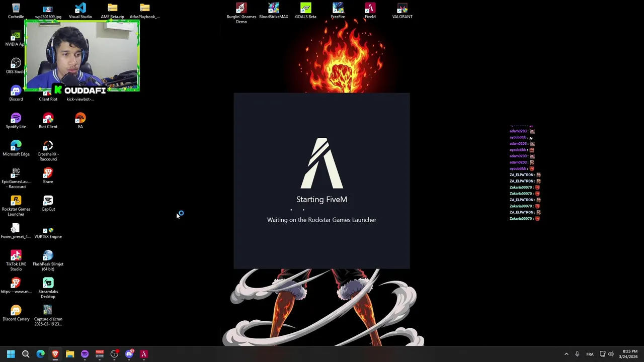This screenshot has height=362, width=644.
Task: Open the wp2301609.jpg image file
Action: (48, 11)
